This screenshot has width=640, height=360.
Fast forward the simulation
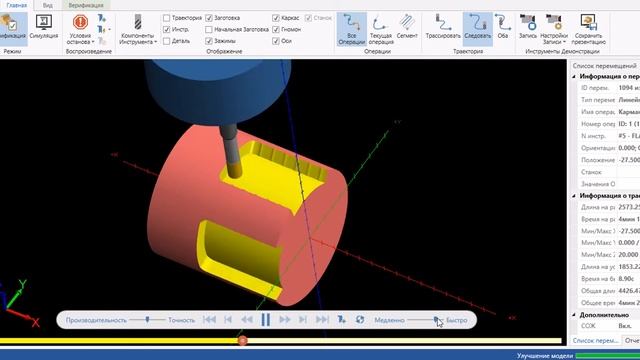(x=284, y=320)
